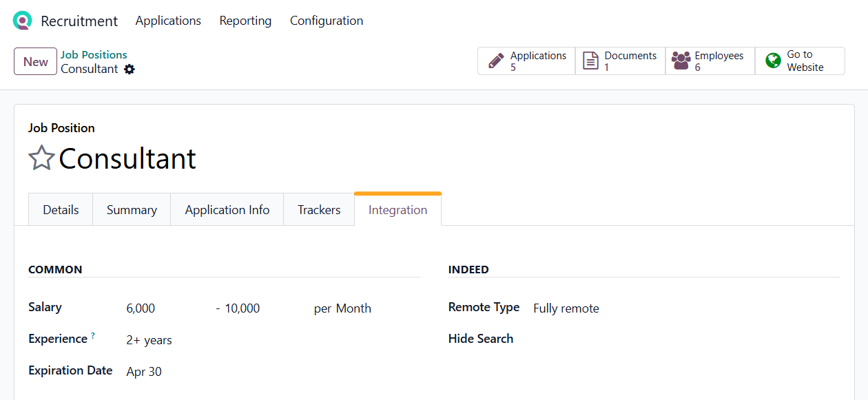View Employees via the people icon
Image resolution: width=868 pixels, height=400 pixels.
[681, 61]
